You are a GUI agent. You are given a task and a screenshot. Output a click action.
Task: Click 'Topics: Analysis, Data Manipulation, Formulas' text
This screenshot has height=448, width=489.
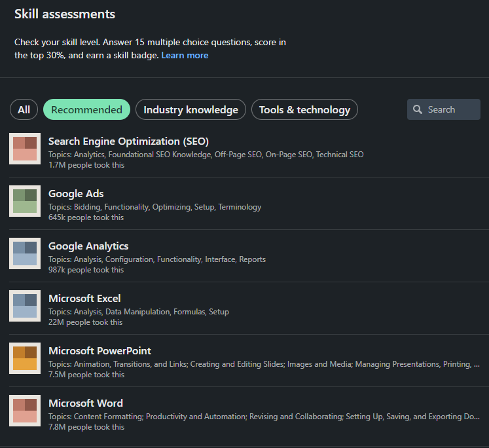click(139, 312)
